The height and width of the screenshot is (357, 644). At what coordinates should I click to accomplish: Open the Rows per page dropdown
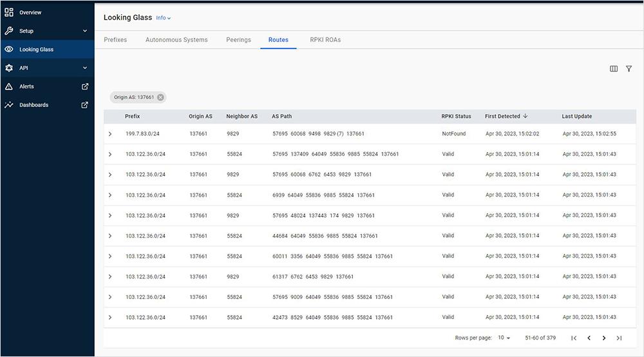[504, 338]
